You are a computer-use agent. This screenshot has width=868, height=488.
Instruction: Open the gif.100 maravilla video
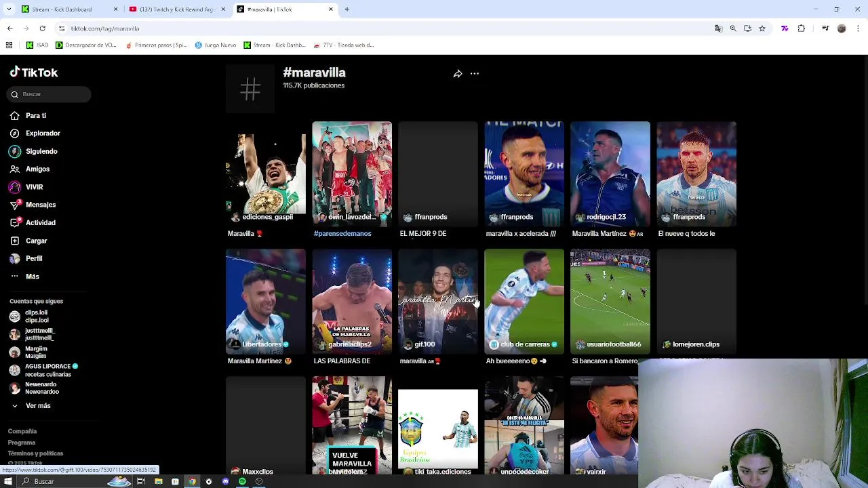point(438,301)
